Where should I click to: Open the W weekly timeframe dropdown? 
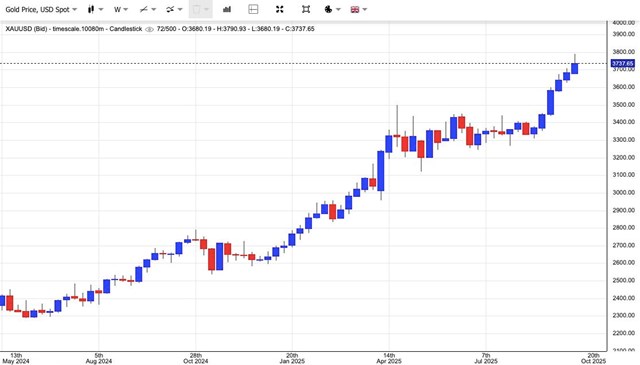coord(121,9)
